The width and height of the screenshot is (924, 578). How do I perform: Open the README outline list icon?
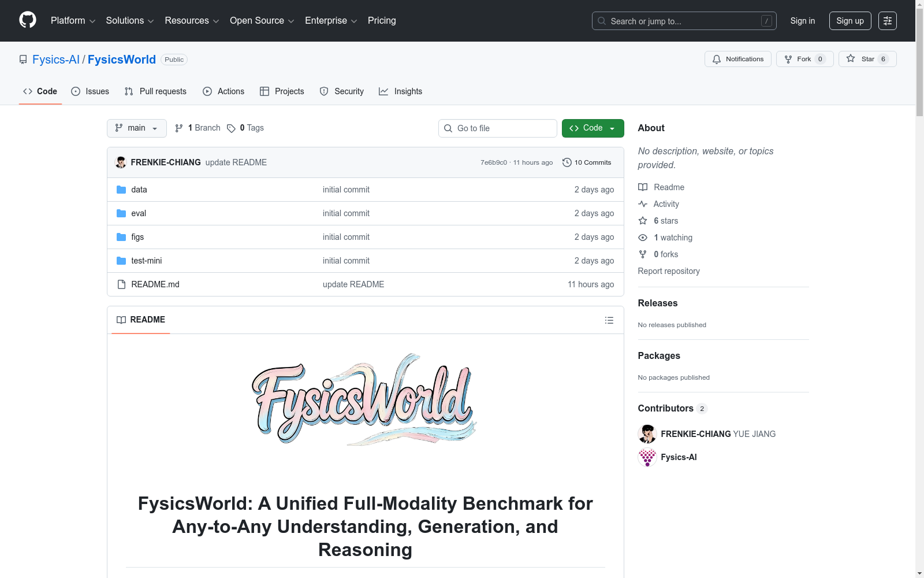click(609, 320)
